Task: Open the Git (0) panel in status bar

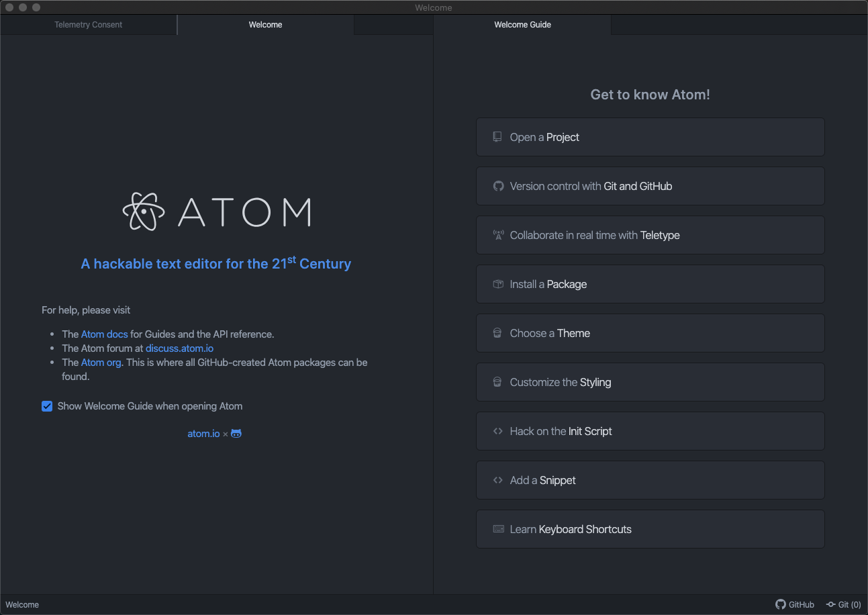Action: click(843, 604)
